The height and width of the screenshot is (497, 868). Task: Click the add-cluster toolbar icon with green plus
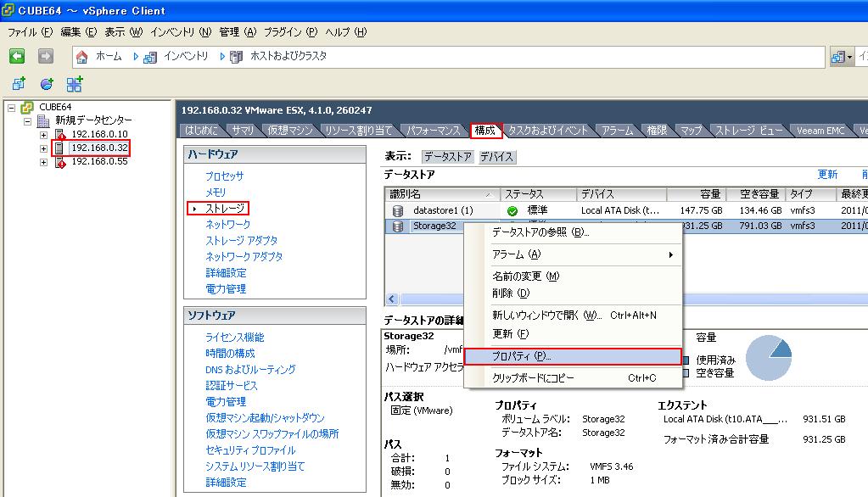[75, 84]
